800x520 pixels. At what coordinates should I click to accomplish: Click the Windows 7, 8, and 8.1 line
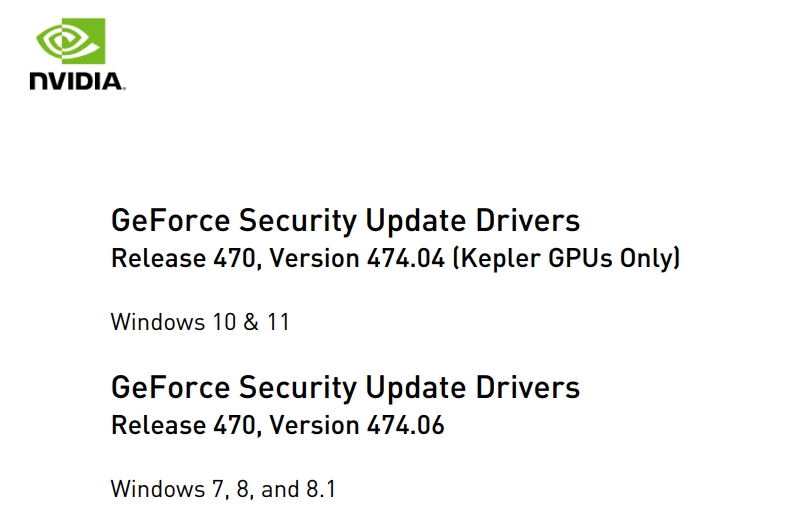(223, 489)
